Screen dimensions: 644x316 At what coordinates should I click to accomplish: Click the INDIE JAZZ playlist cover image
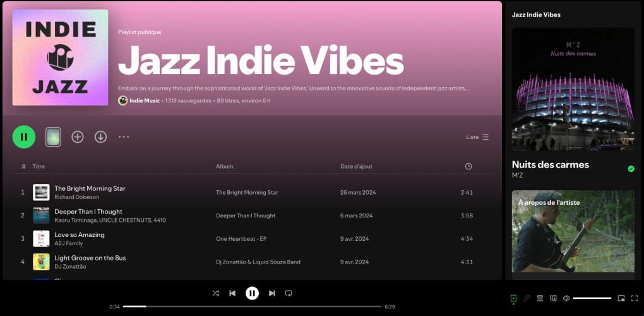tap(61, 58)
